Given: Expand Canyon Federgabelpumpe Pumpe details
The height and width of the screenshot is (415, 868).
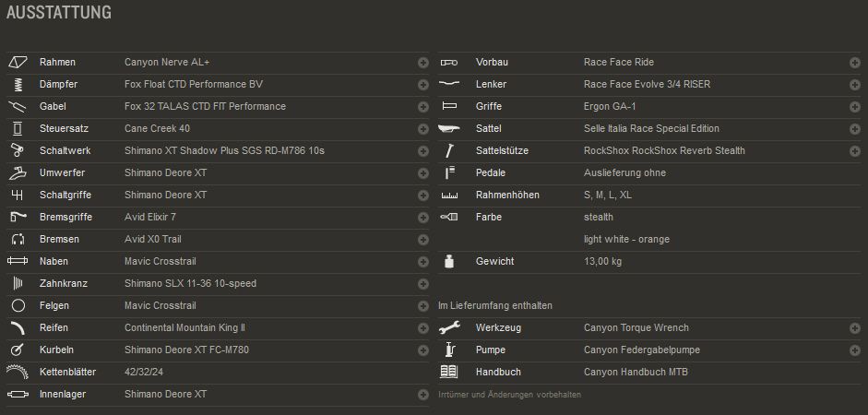Looking at the screenshot, I should click(x=854, y=350).
